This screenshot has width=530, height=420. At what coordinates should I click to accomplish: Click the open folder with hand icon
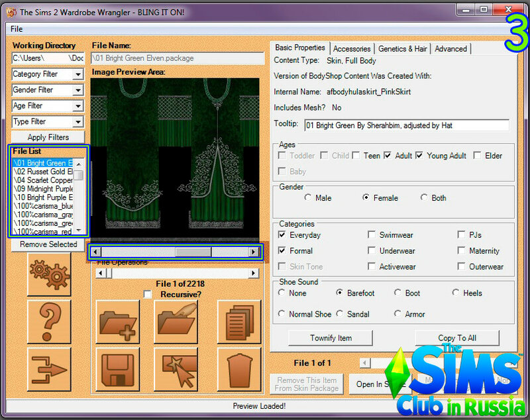176,322
